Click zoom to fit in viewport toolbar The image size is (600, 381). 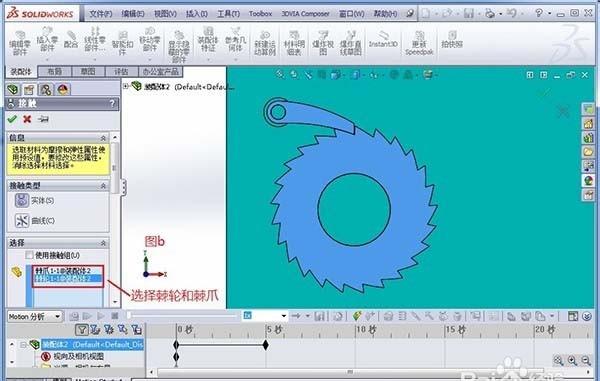point(280,74)
